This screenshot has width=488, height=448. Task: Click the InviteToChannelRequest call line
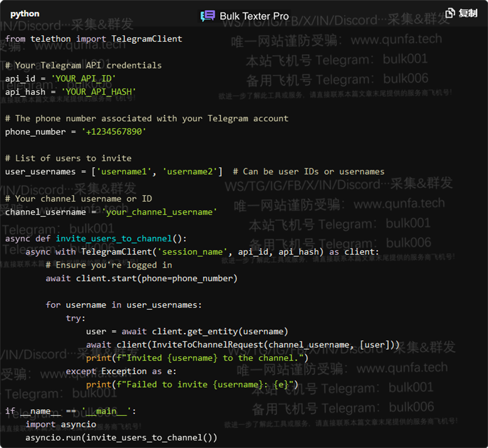(243, 345)
